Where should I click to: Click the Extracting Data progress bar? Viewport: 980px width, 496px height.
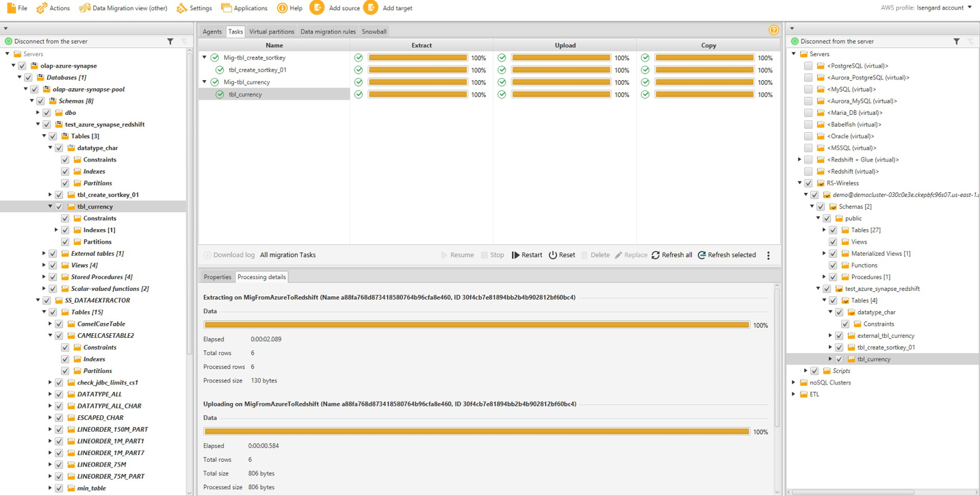[x=476, y=325]
